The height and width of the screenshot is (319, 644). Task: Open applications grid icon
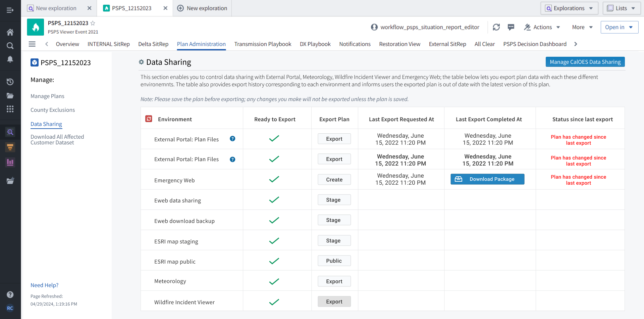(x=10, y=109)
